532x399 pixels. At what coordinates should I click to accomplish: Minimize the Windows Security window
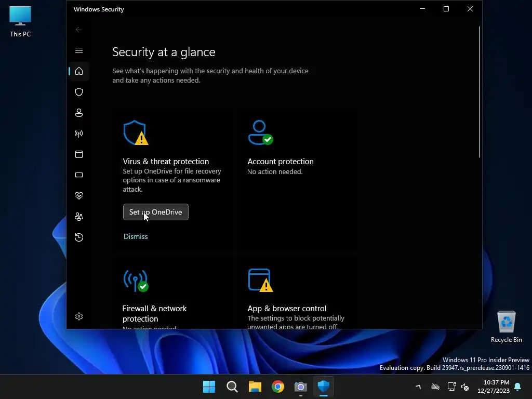click(422, 9)
